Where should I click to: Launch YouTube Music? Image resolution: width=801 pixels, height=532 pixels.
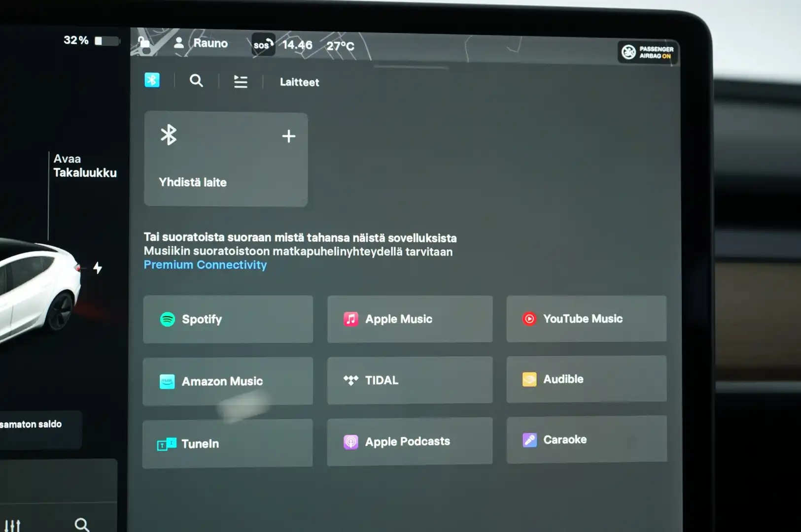tap(586, 319)
